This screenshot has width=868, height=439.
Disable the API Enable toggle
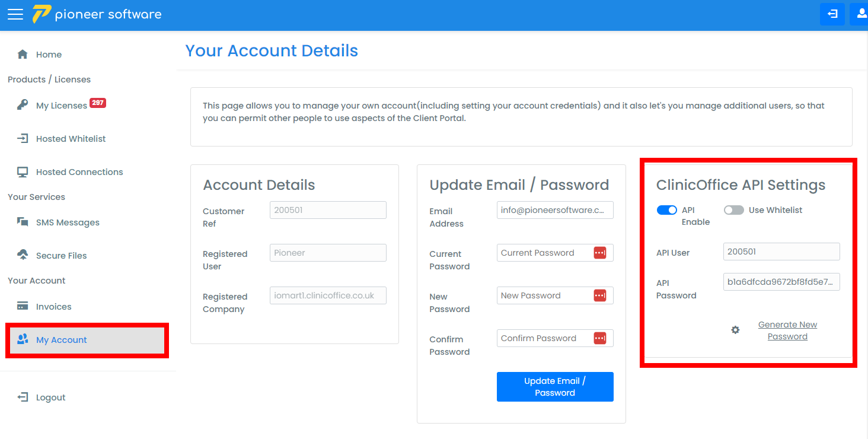click(x=667, y=210)
